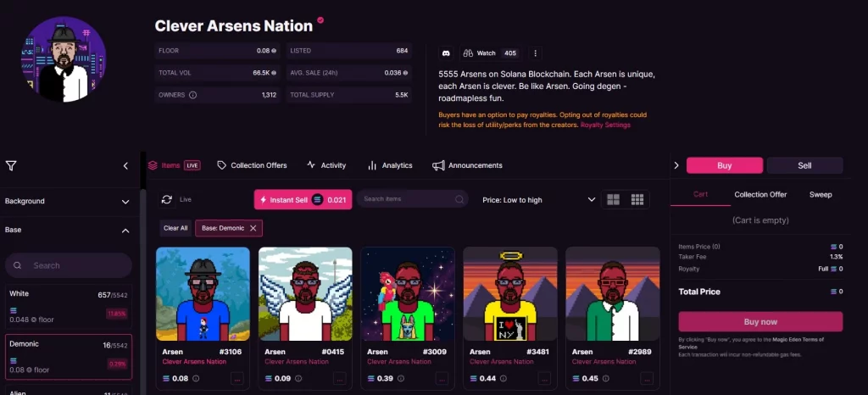Remove the Base: Demonic filter chip
868x395 pixels.
pos(253,228)
